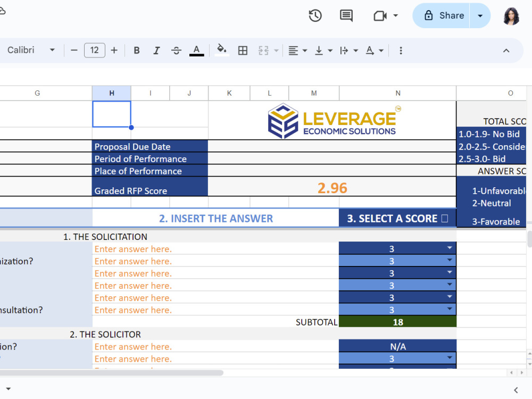This screenshot has width=532, height=399.
Task: Click the Share button
Action: (x=441, y=15)
